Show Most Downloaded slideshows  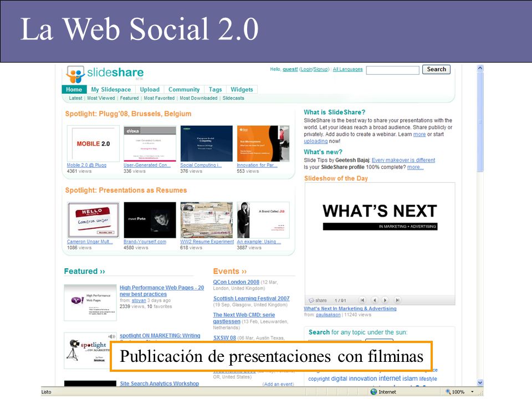pos(198,98)
